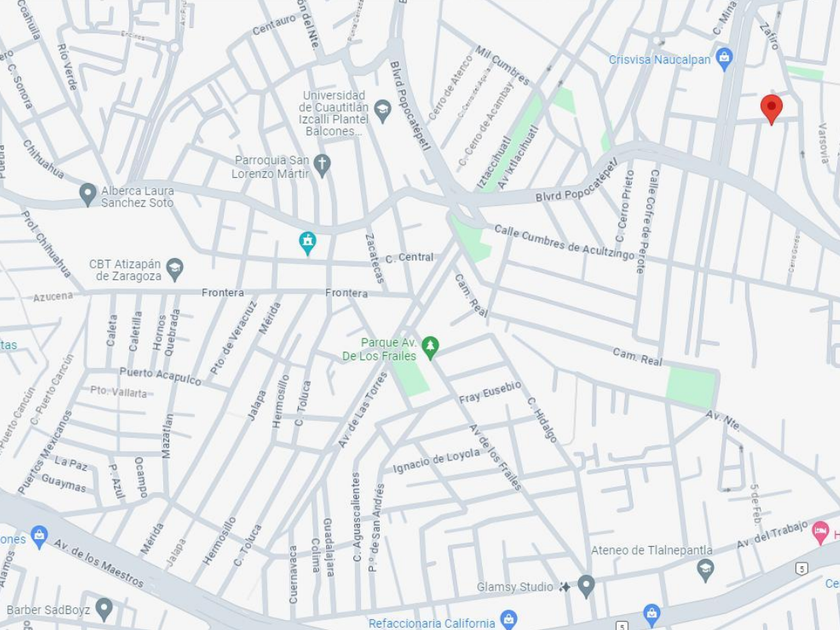Image resolution: width=840 pixels, height=630 pixels.
Task: Open the Universidad de Cuautitlán Izcalli graduation cap pin
Action: click(382, 111)
